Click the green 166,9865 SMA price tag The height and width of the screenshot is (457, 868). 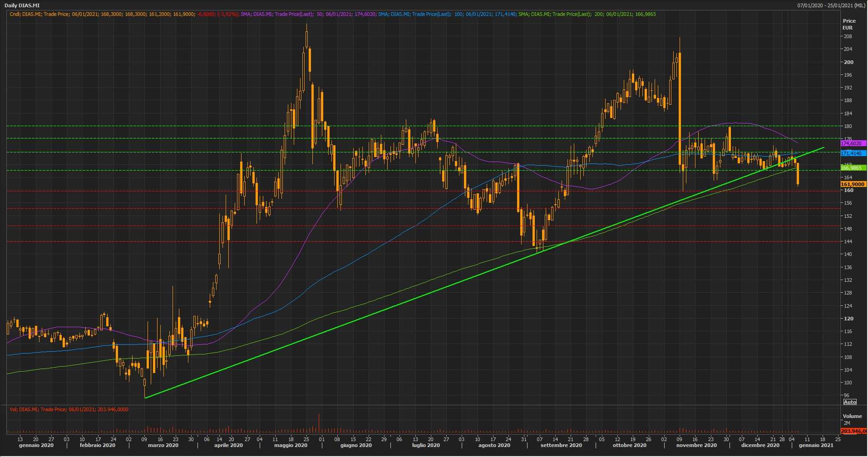tap(853, 168)
